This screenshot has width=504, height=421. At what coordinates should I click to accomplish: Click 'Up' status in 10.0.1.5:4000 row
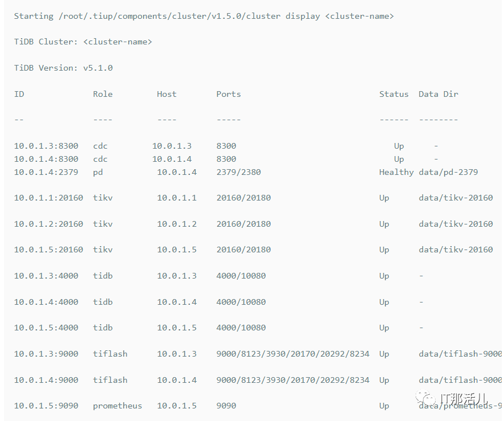click(x=384, y=328)
